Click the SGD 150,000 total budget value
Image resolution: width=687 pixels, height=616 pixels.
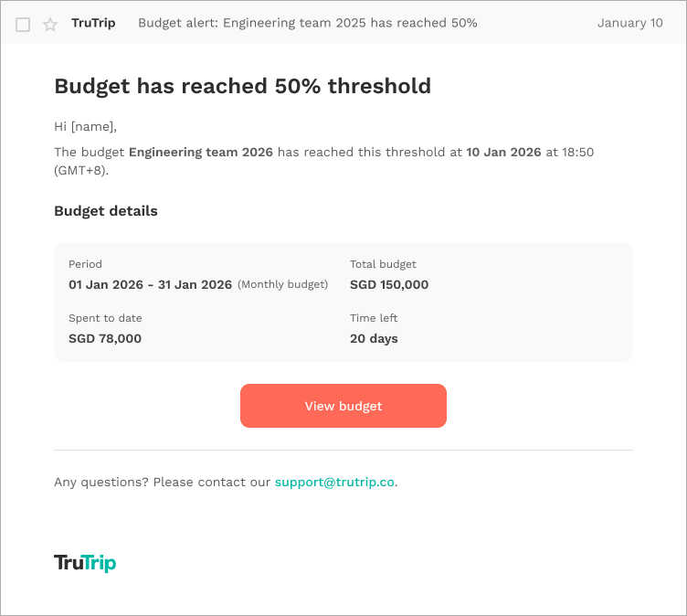[389, 284]
